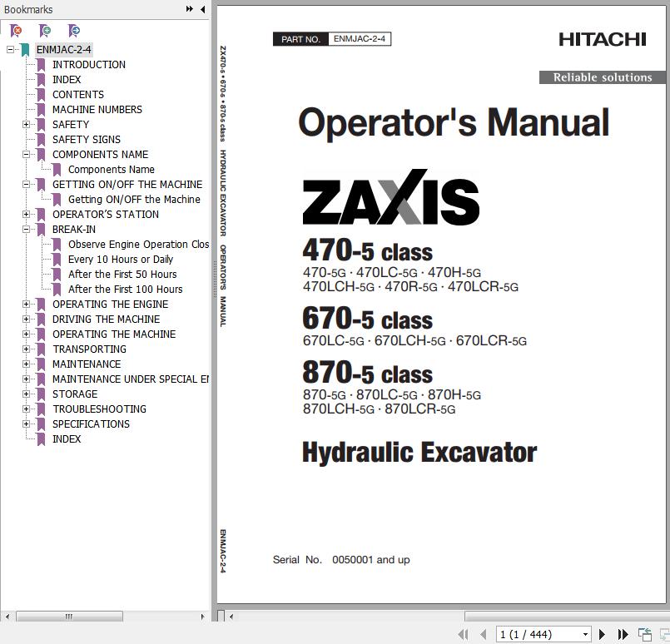The width and height of the screenshot is (670, 644).
Task: Click the bookmarks scrollbar right arrow
Action: [202, 617]
